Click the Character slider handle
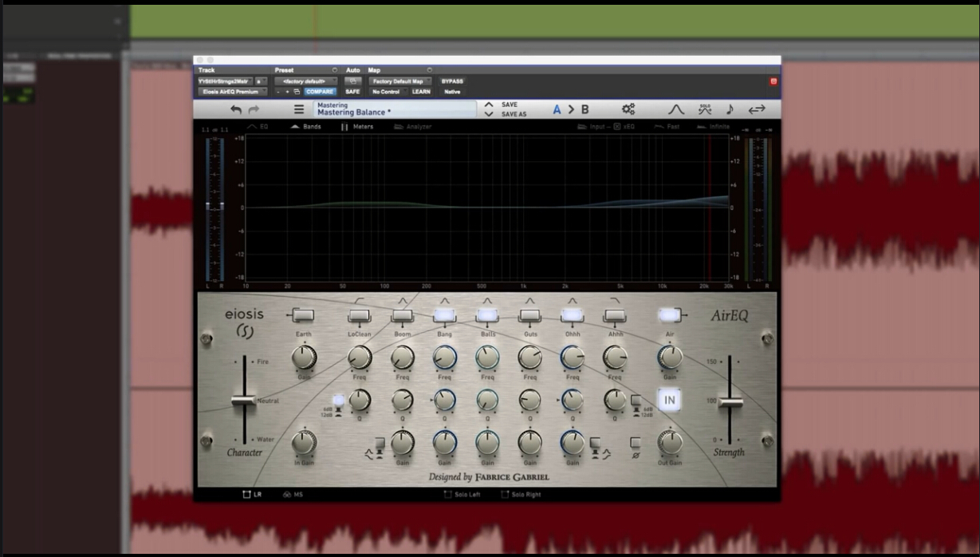This screenshot has height=557, width=980. 244,401
